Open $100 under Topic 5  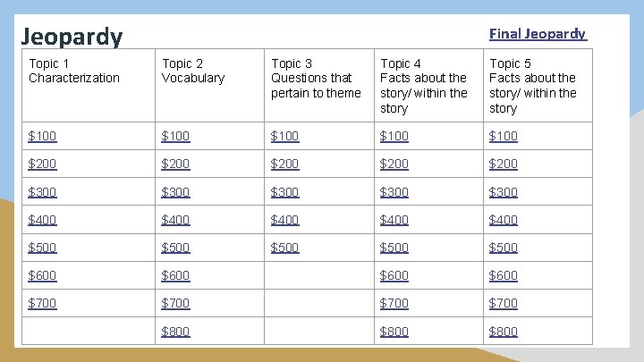pyautogui.click(x=503, y=136)
